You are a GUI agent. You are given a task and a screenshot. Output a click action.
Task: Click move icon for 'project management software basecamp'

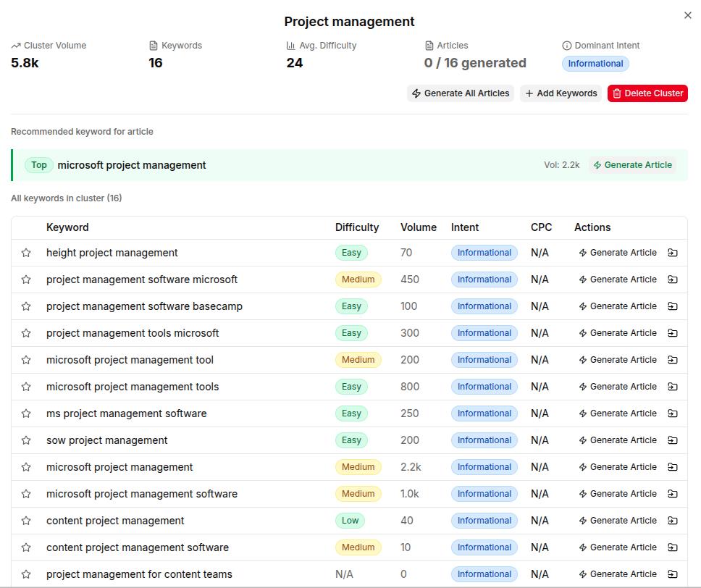[x=672, y=306]
